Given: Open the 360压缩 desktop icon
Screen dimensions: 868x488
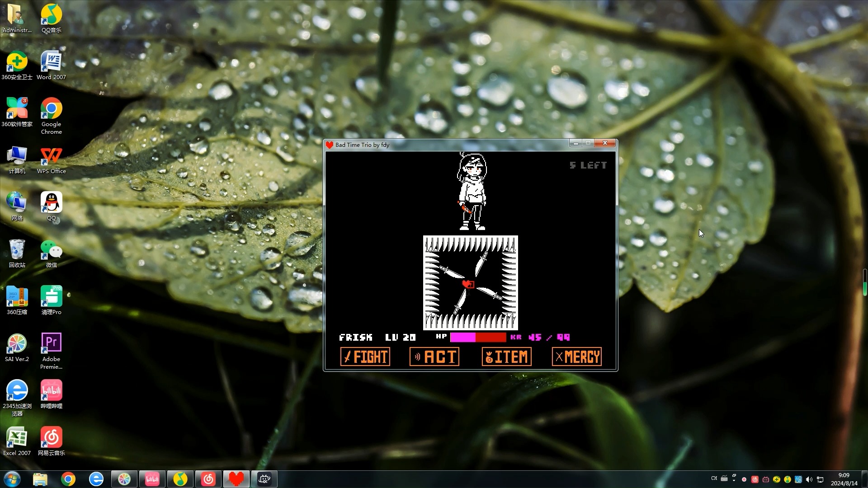Looking at the screenshot, I should (x=17, y=300).
